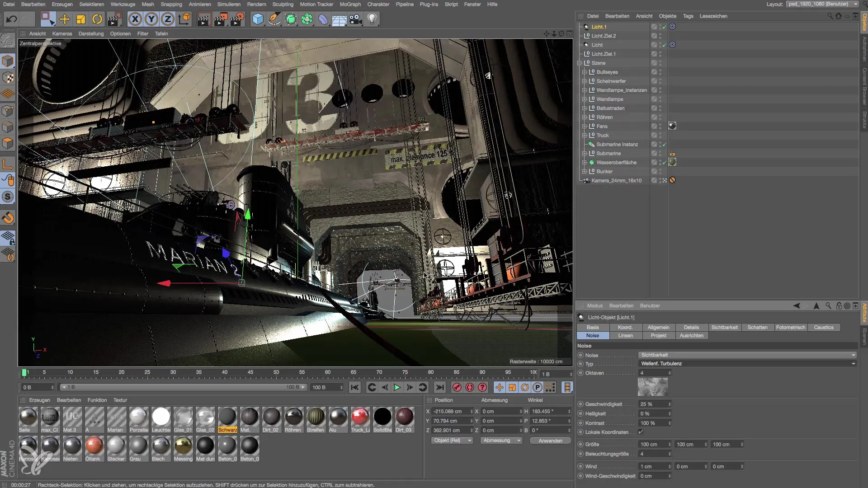Expand the Submarine object
This screenshot has height=488, width=868.
[585, 153]
